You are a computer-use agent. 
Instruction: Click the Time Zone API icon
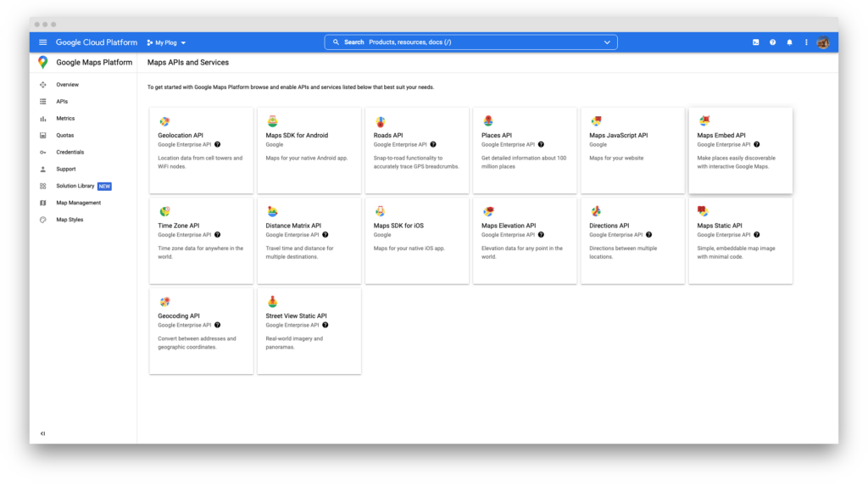click(164, 211)
